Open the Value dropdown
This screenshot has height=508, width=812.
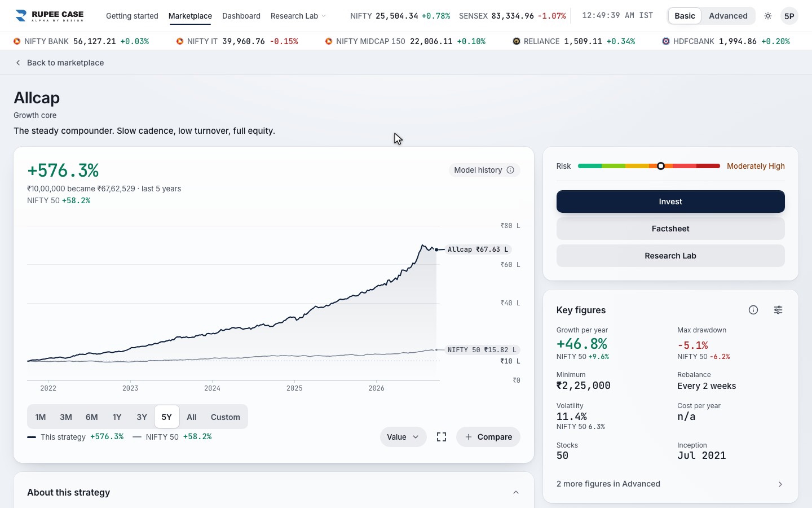[403, 437]
